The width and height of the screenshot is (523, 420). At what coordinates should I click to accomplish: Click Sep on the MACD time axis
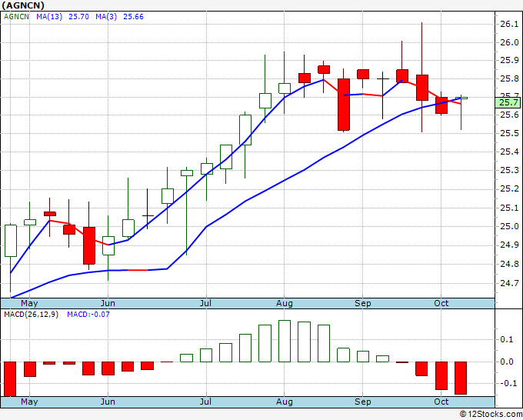click(x=362, y=402)
